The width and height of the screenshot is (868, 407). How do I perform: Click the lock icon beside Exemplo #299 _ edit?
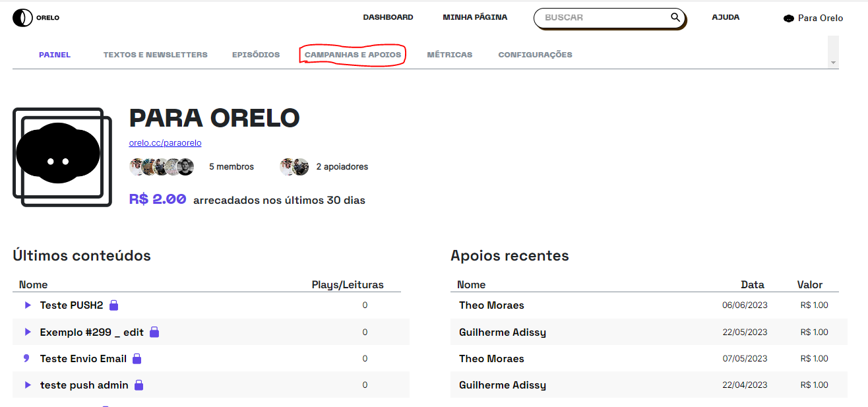154,332
